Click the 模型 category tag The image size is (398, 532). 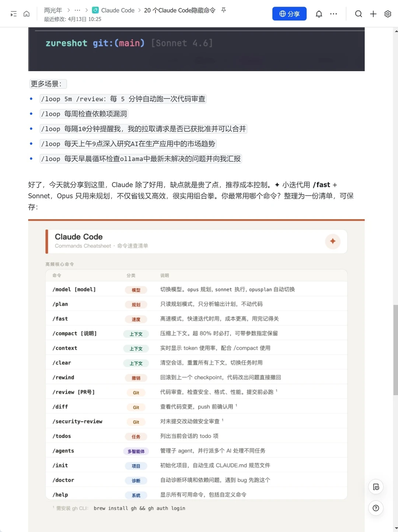136,290
